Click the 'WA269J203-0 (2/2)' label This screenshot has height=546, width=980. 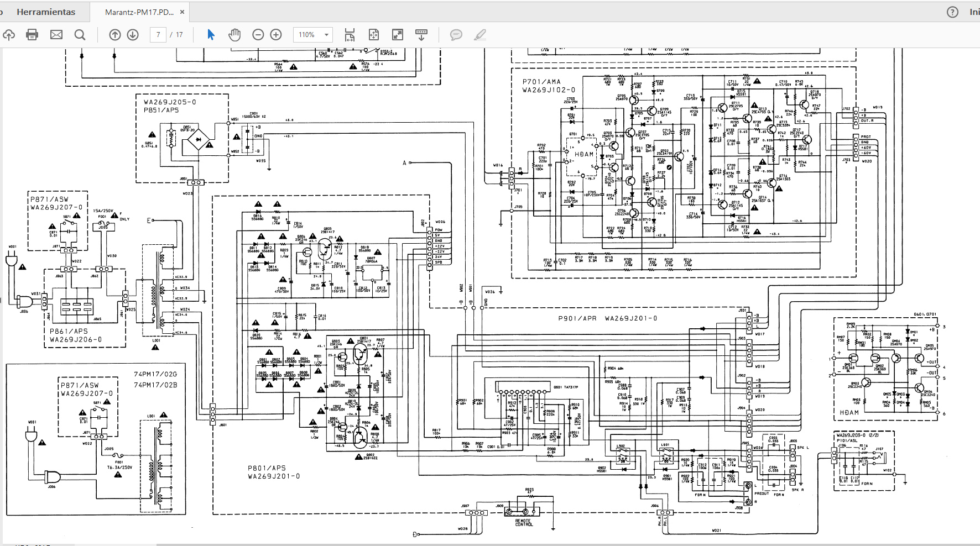click(x=857, y=435)
